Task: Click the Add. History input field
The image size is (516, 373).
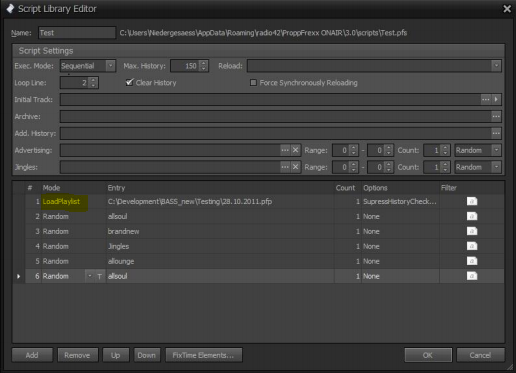Action: point(276,133)
